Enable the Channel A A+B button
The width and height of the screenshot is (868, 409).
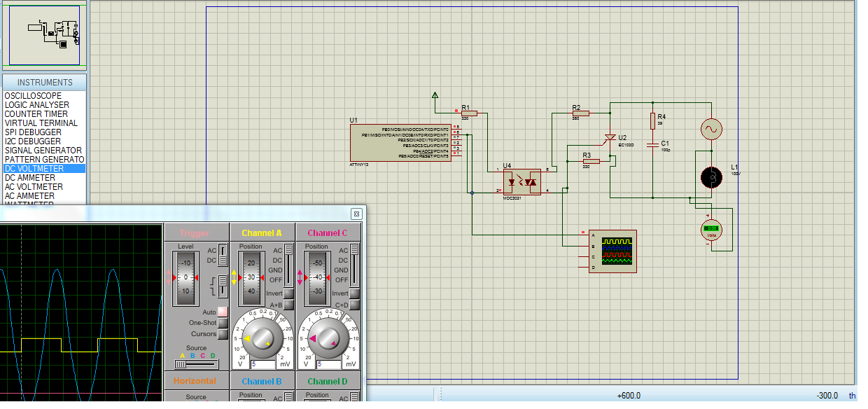coord(288,305)
